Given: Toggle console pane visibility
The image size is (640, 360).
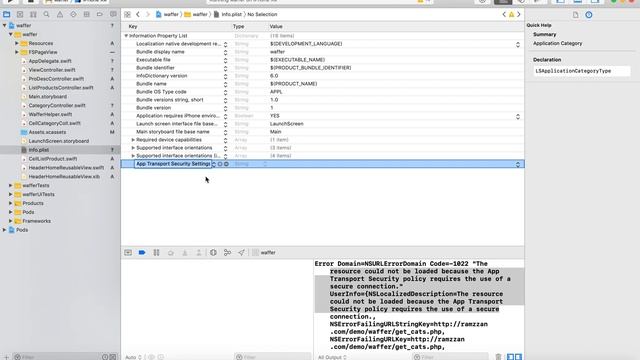Looking at the screenshot, I should click(x=518, y=357).
